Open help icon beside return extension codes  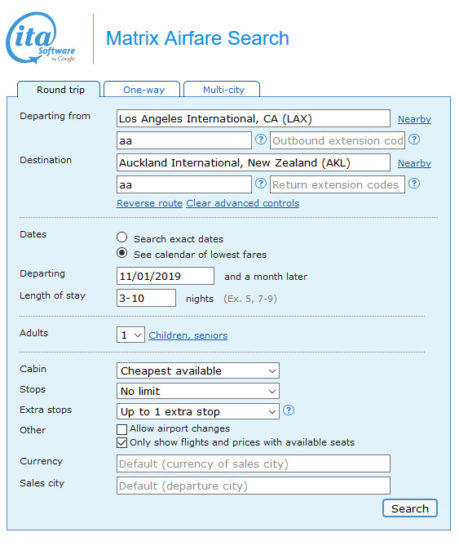coord(414,184)
